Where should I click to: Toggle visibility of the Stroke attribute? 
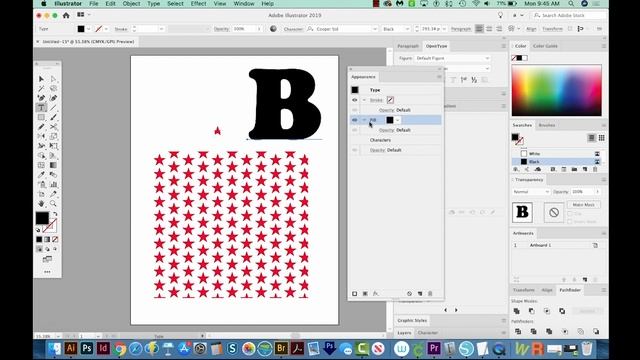click(x=355, y=100)
